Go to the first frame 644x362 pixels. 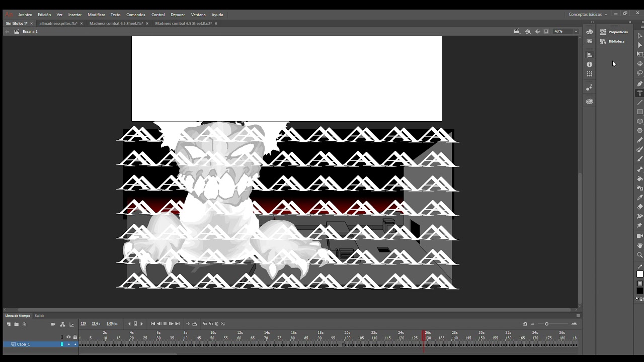(x=152, y=324)
